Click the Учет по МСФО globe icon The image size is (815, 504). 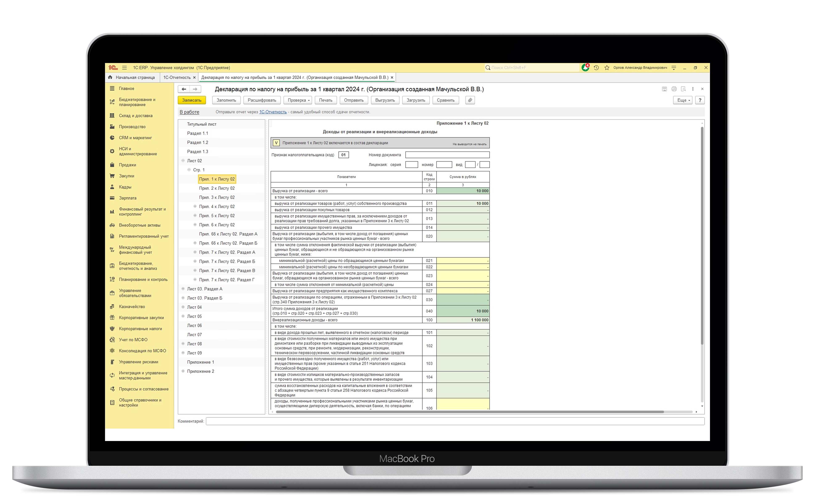point(112,340)
